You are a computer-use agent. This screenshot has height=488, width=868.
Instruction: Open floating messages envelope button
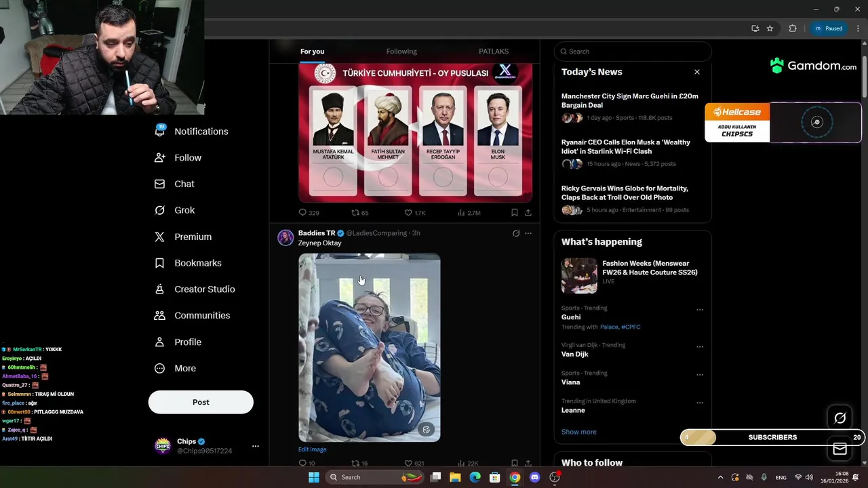840,449
